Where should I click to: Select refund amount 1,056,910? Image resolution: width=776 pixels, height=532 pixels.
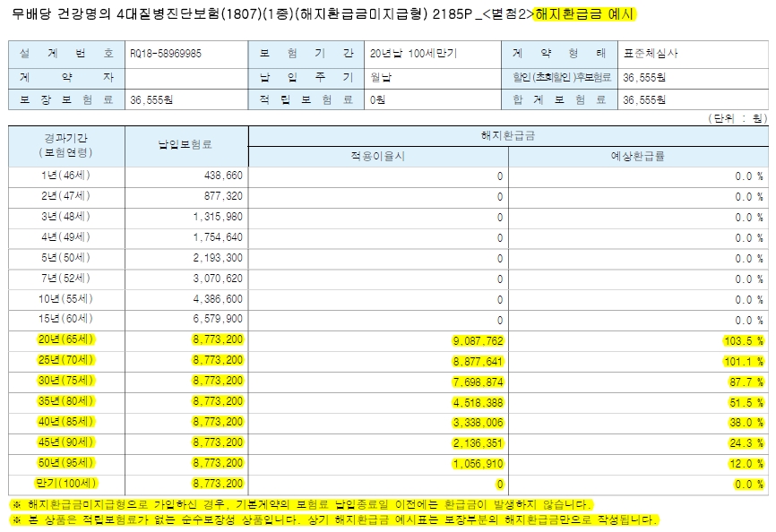coord(479,464)
